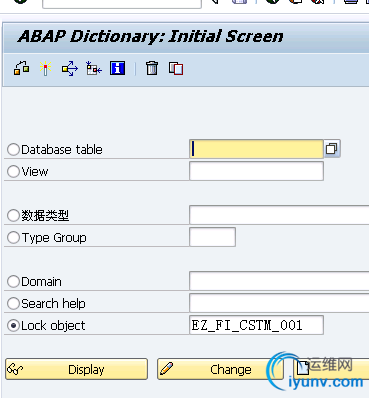Click the Type Group input field
The image size is (369, 398).
212,237
